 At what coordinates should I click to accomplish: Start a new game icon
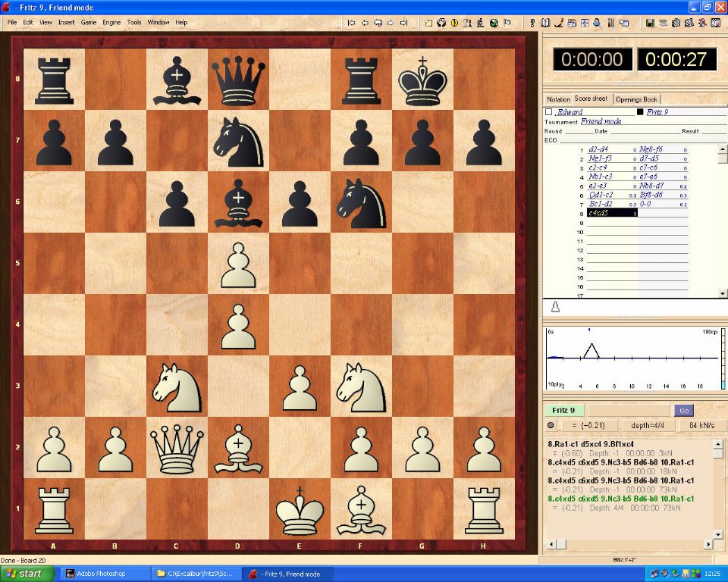[428, 22]
